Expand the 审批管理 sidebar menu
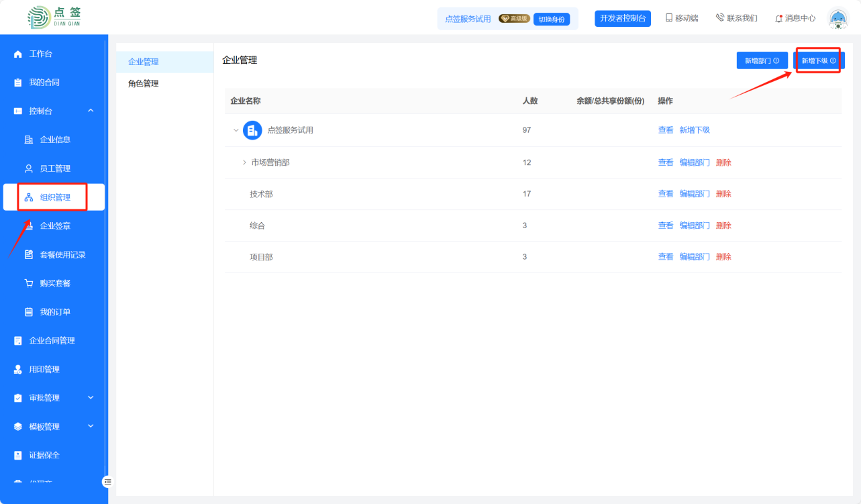Viewport: 861px width, 504px height. coord(91,398)
